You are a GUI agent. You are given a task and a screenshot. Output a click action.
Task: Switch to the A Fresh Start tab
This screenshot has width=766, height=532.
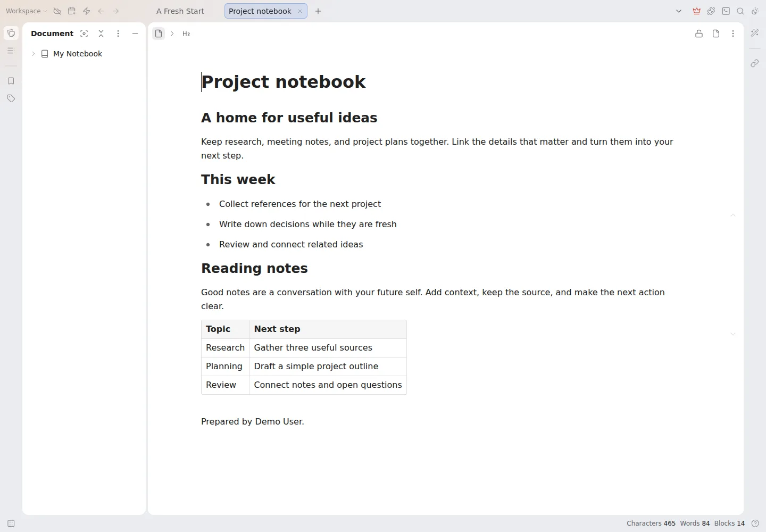180,11
